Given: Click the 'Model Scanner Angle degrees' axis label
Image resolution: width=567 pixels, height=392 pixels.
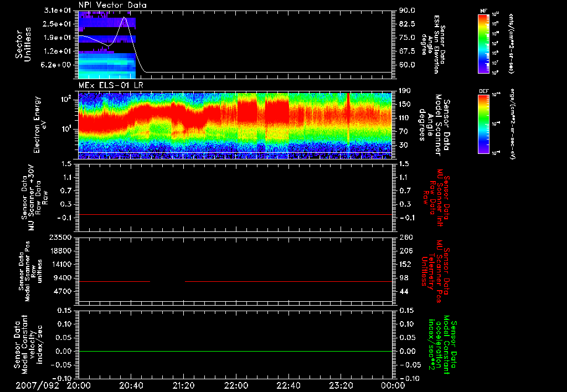Looking at the screenshot, I should pos(434,125).
